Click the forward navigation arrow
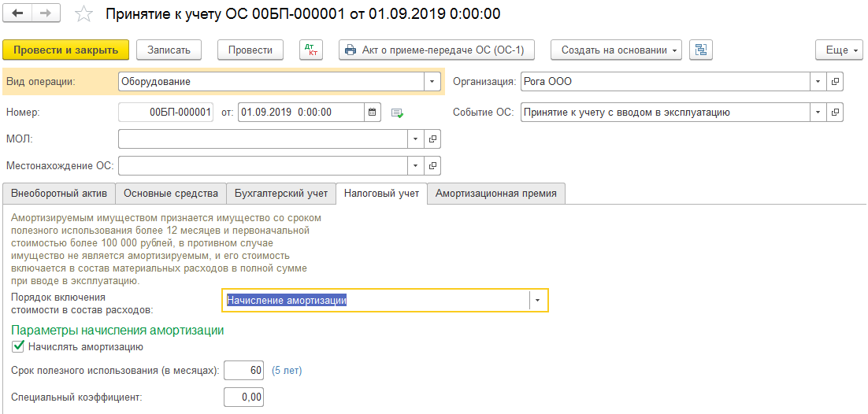This screenshot has width=868, height=414. (x=45, y=14)
